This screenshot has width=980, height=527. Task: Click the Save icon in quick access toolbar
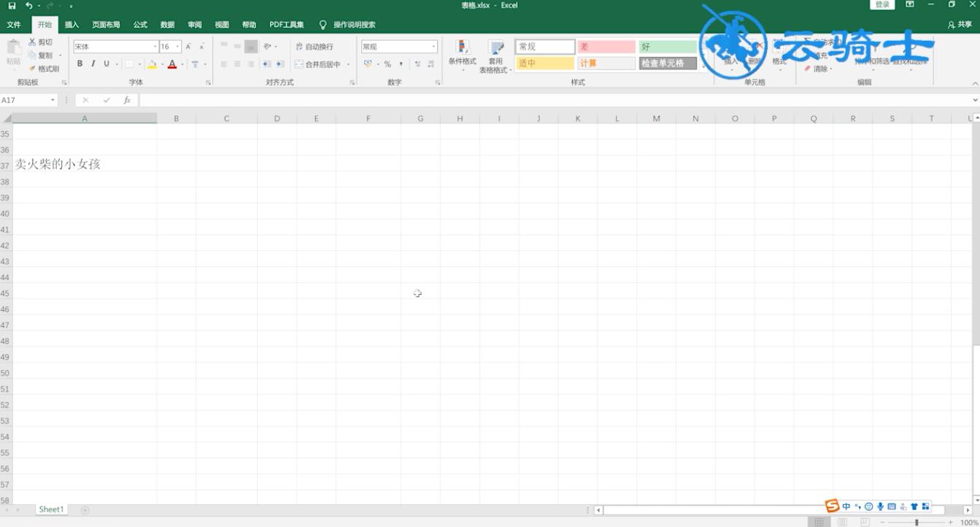click(x=12, y=5)
